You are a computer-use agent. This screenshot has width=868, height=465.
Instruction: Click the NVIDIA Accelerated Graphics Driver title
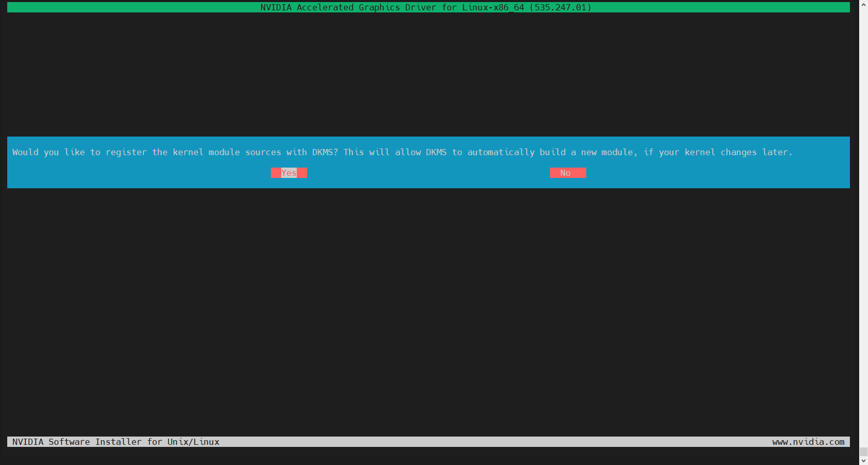(x=349, y=7)
